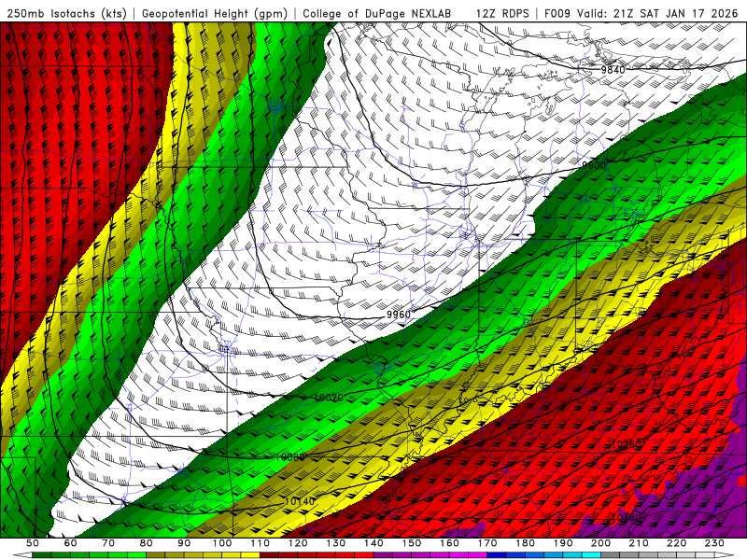Click the '250mb Isotachs (kts)' title text

pos(67,13)
